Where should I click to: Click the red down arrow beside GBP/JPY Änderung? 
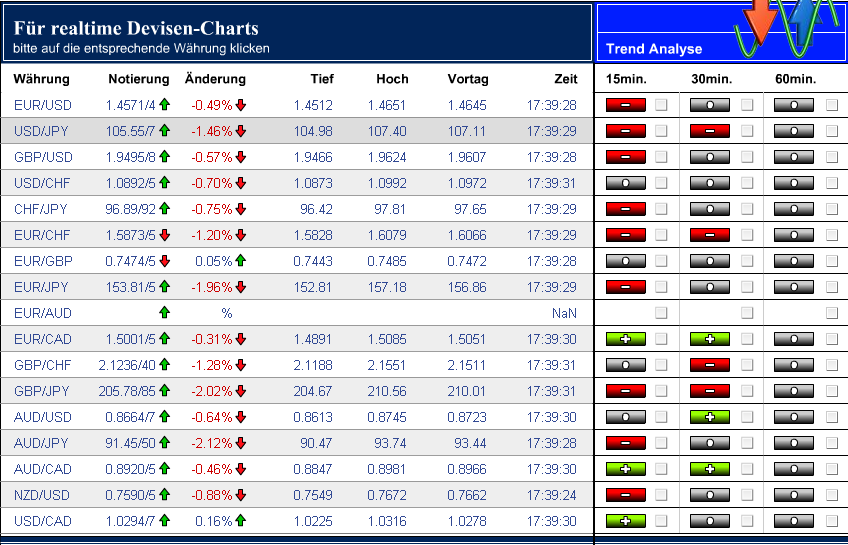point(241,391)
